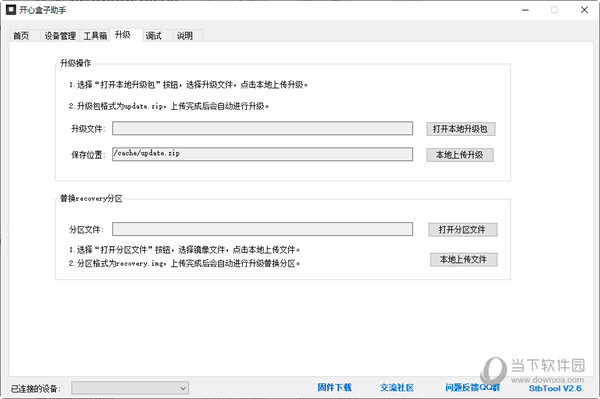Expand the 已连接的设备 dropdown
The image size is (600, 399).
click(130, 388)
